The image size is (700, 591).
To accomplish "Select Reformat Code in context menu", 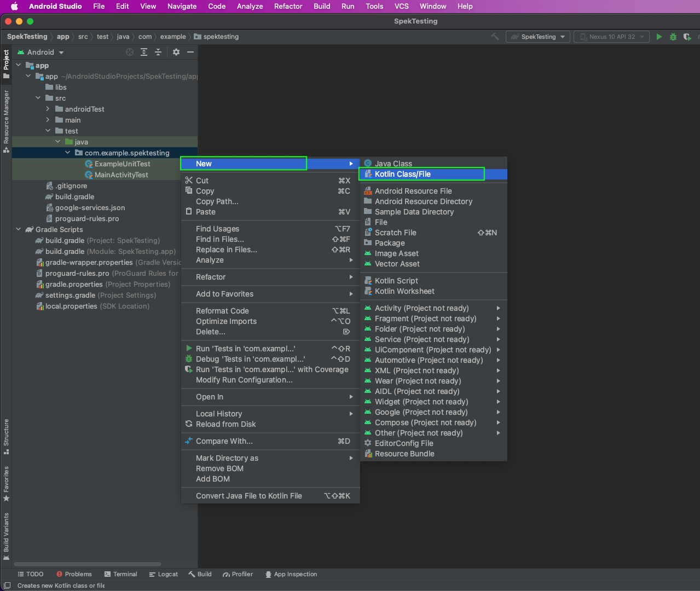I will coord(270,311).
